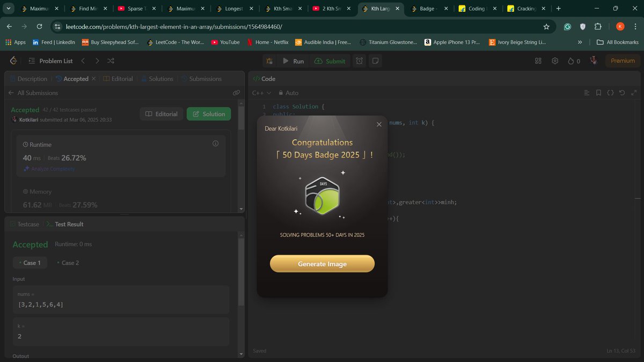Viewport: 644px width, 362px height.
Task: Switch to the Submissions tab
Action: coord(201,78)
